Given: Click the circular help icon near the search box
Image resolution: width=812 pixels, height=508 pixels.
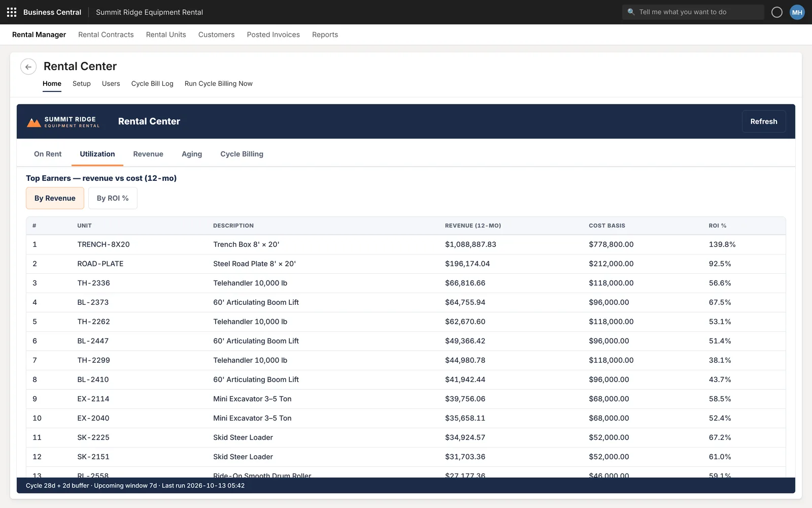Looking at the screenshot, I should coord(777,12).
